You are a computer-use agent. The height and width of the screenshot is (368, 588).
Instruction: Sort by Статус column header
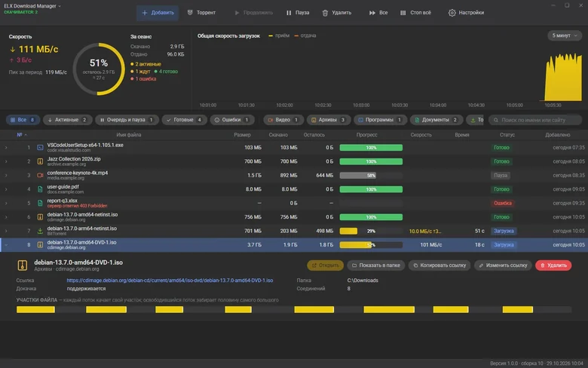(x=507, y=135)
